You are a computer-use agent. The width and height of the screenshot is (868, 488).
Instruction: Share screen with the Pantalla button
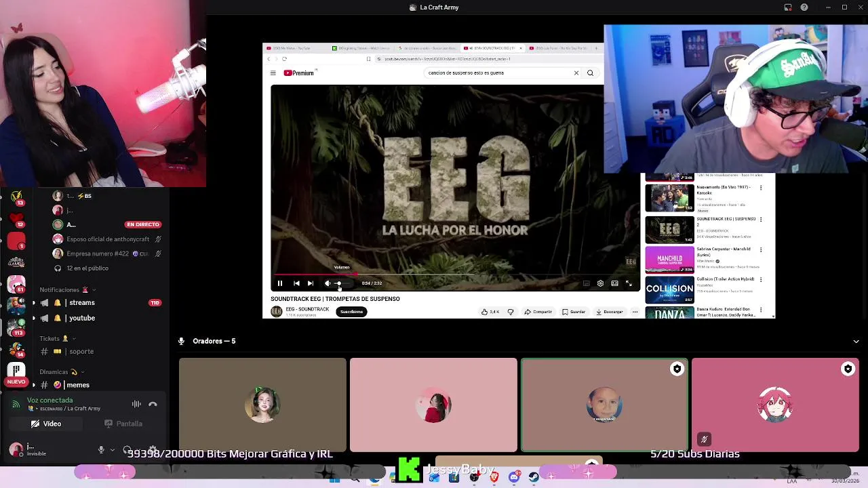(x=123, y=424)
